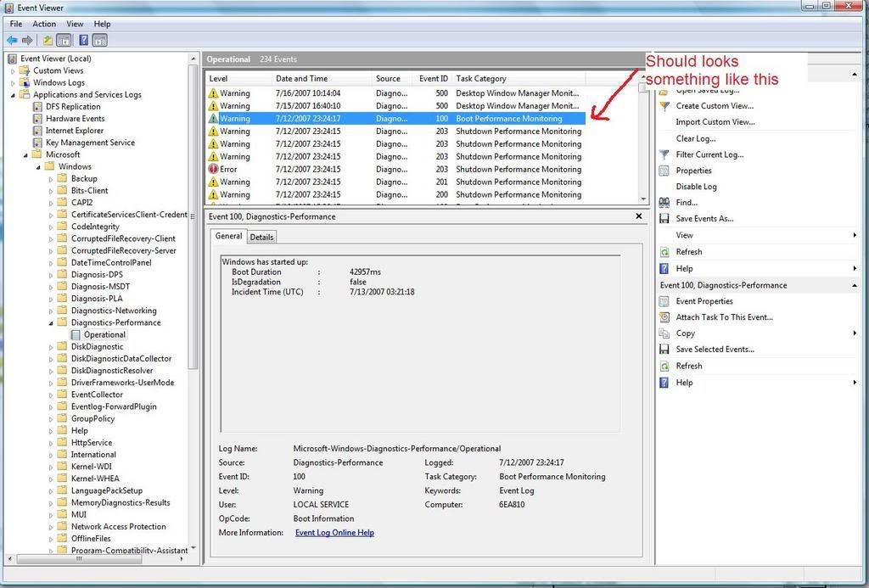Click the Back arrow toolbar icon
The height and width of the screenshot is (588, 869).
[x=12, y=40]
